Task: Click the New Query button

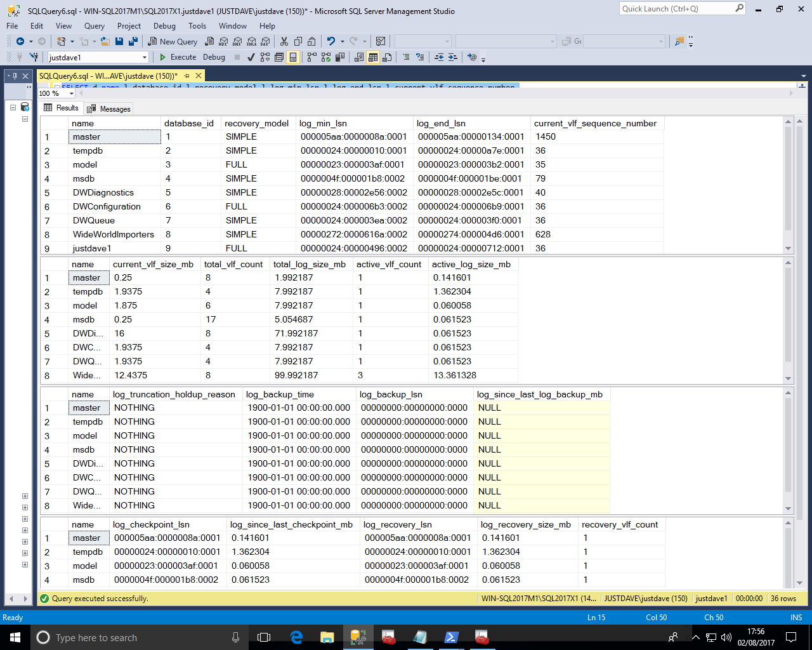Action: point(173,41)
